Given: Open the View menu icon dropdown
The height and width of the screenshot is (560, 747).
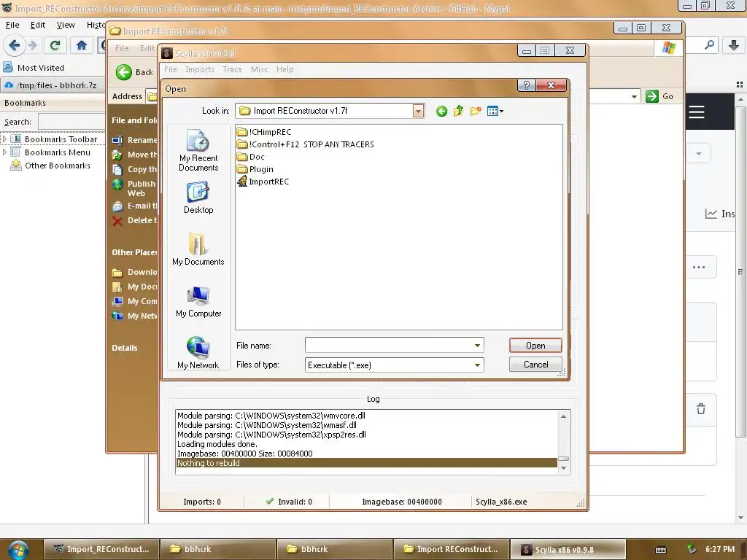Looking at the screenshot, I should (495, 111).
